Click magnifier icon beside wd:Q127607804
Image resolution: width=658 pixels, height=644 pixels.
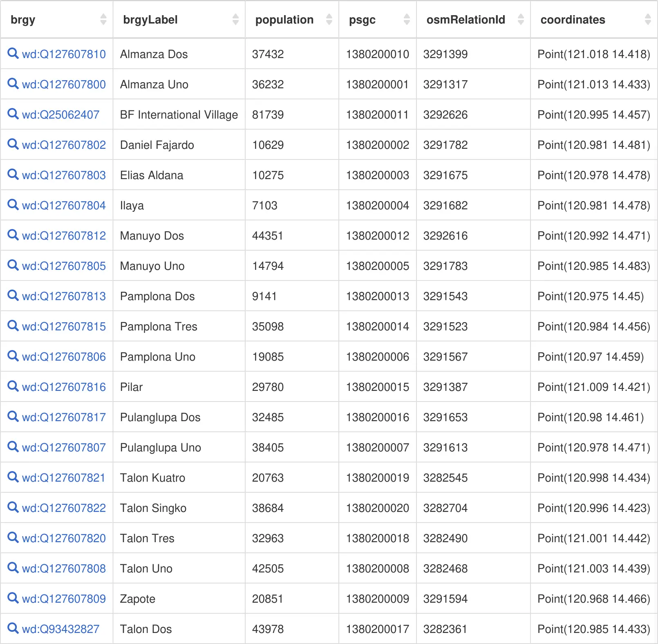(13, 204)
